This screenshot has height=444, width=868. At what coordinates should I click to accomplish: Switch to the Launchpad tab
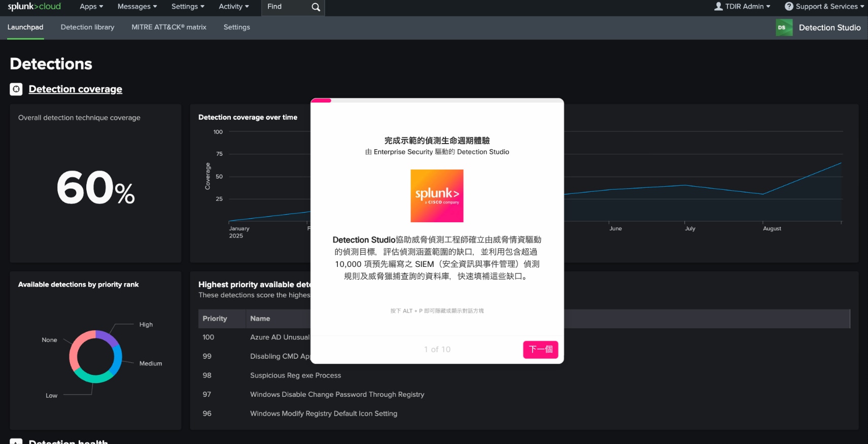click(x=25, y=27)
